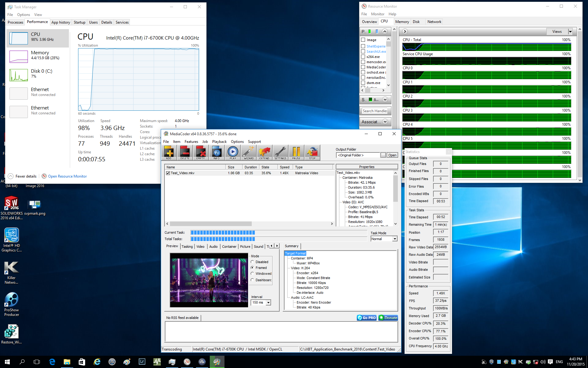588x368 pixels.
Task: Open the Task Mode Normal dropdown
Action: tap(395, 239)
